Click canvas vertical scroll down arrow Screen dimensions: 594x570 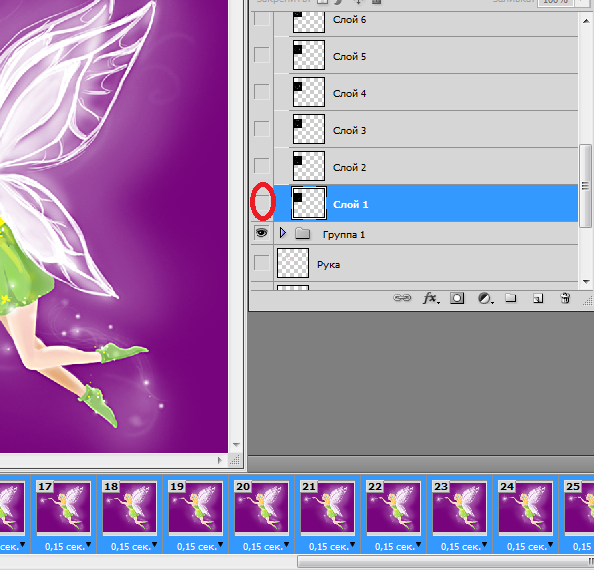(236, 445)
